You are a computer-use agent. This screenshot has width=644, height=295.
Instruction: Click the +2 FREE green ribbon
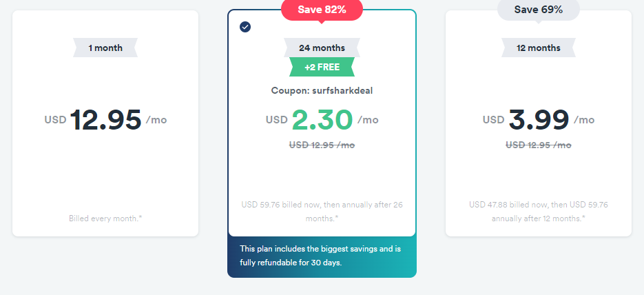tap(322, 67)
